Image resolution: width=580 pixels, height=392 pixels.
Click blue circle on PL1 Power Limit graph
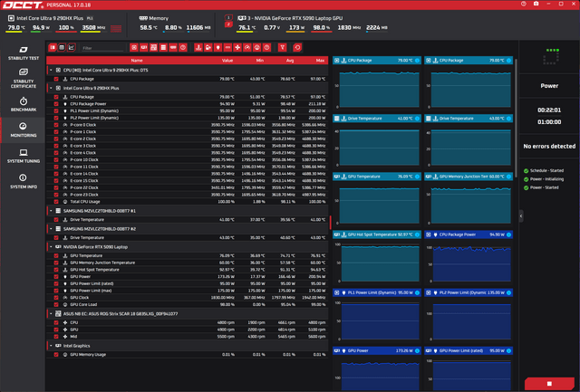click(x=417, y=292)
